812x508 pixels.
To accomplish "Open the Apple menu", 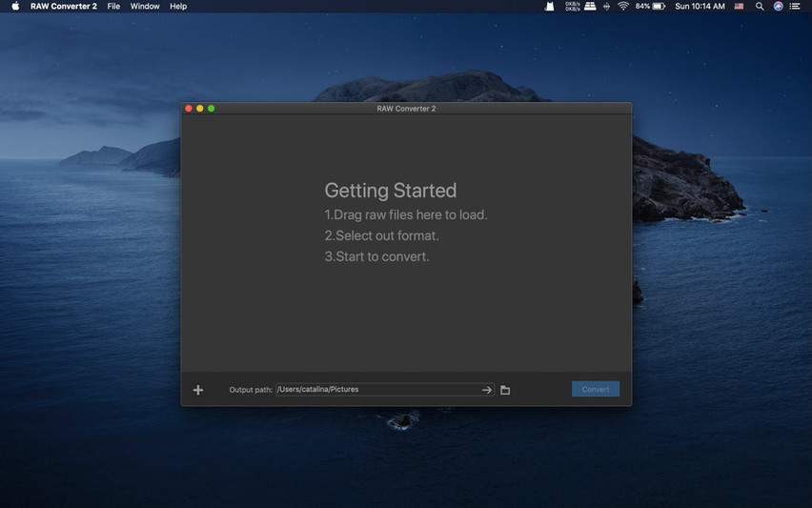I will [15, 7].
